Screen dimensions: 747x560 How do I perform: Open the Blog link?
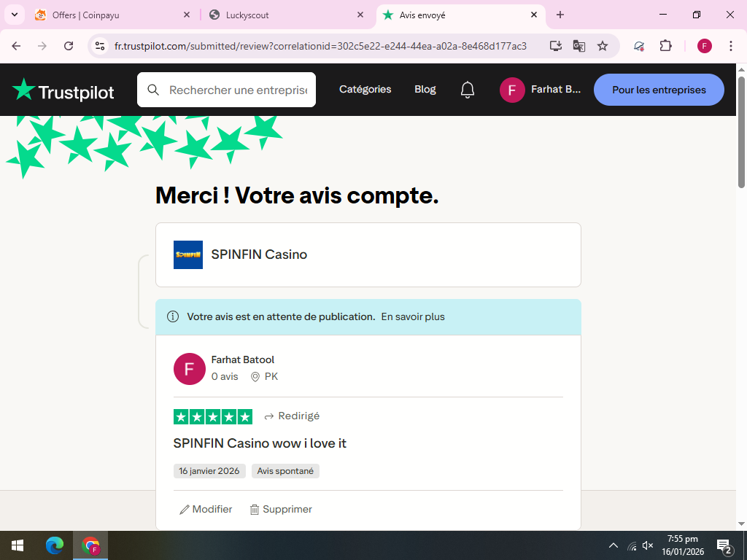425,89
